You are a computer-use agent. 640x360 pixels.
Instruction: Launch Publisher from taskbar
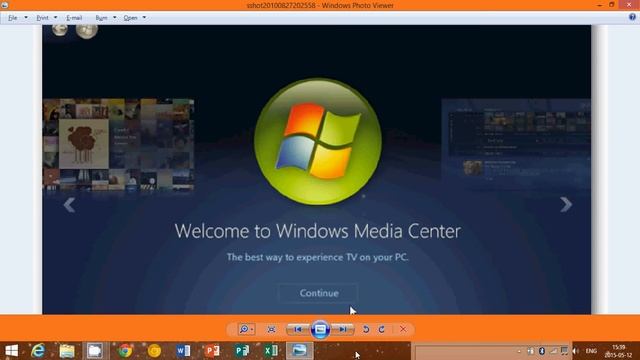tap(242, 351)
